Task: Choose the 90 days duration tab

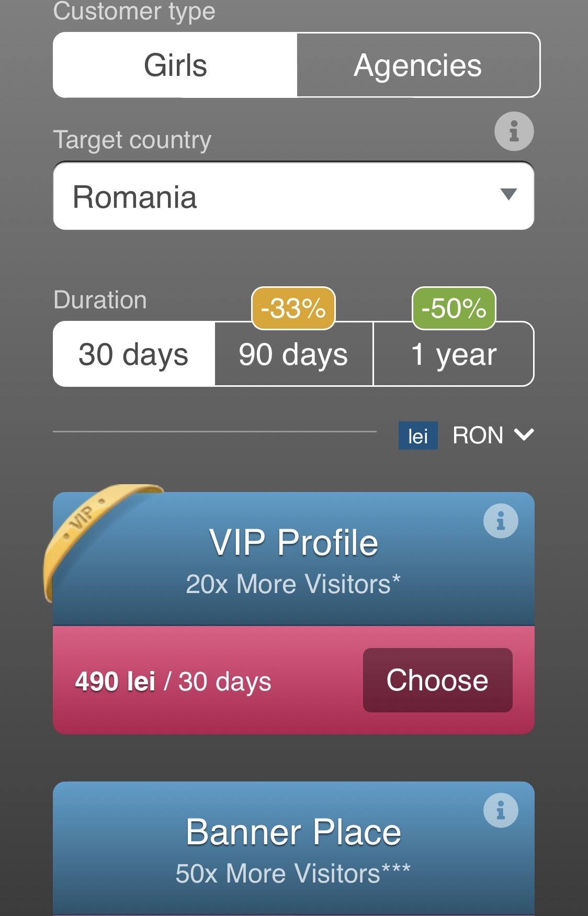Action: click(293, 354)
